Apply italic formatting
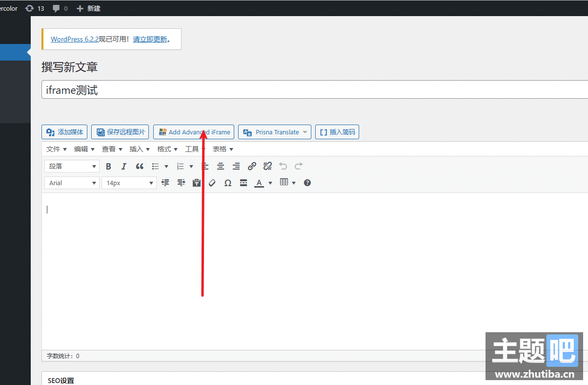 [x=124, y=167]
